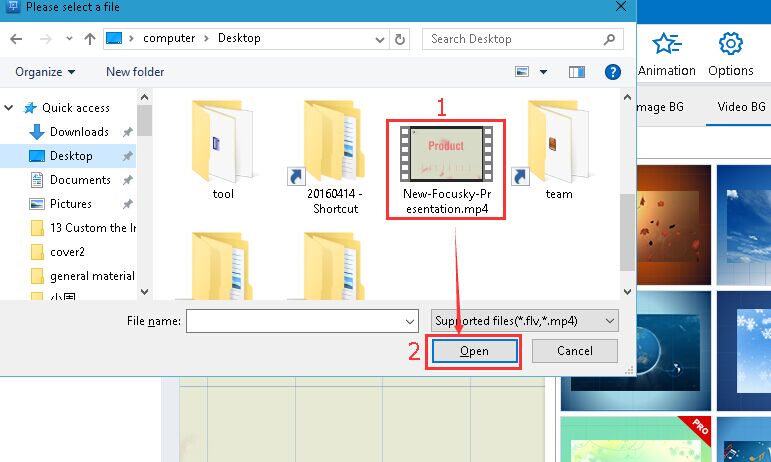Viewport: 771px width, 462px height.
Task: Open the Supported files type dropdown
Action: (525, 321)
